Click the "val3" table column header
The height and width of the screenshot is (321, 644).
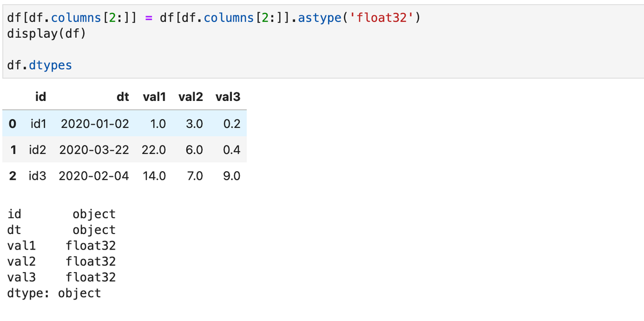(x=228, y=97)
